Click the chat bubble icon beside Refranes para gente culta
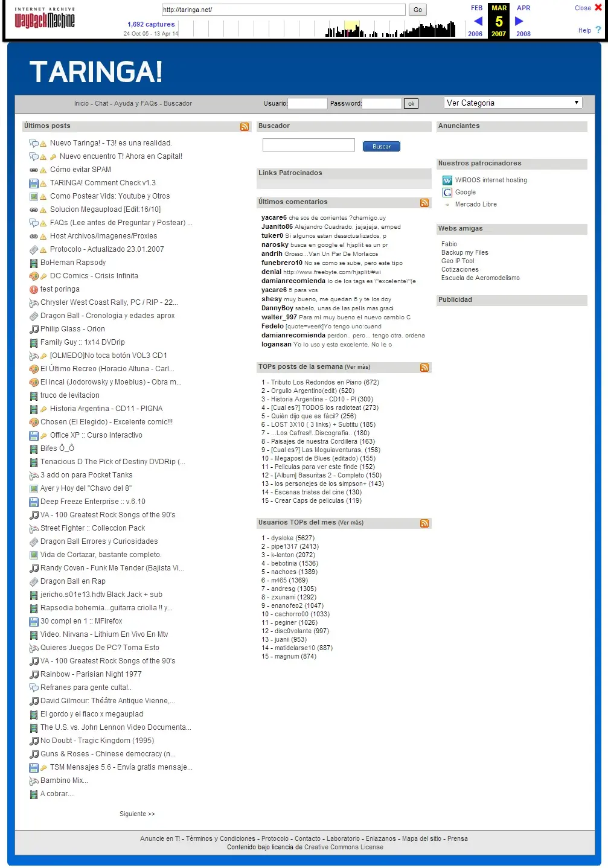The image size is (608, 868). pos(34,688)
